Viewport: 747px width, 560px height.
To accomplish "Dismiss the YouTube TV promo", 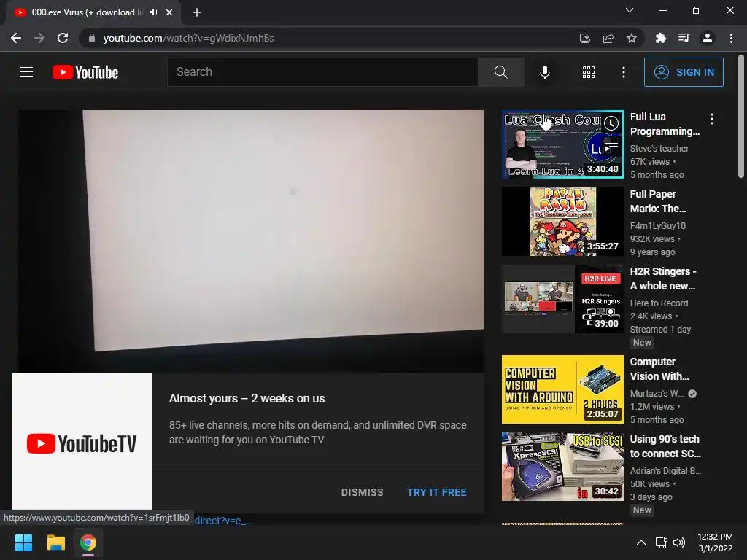I will click(x=362, y=492).
